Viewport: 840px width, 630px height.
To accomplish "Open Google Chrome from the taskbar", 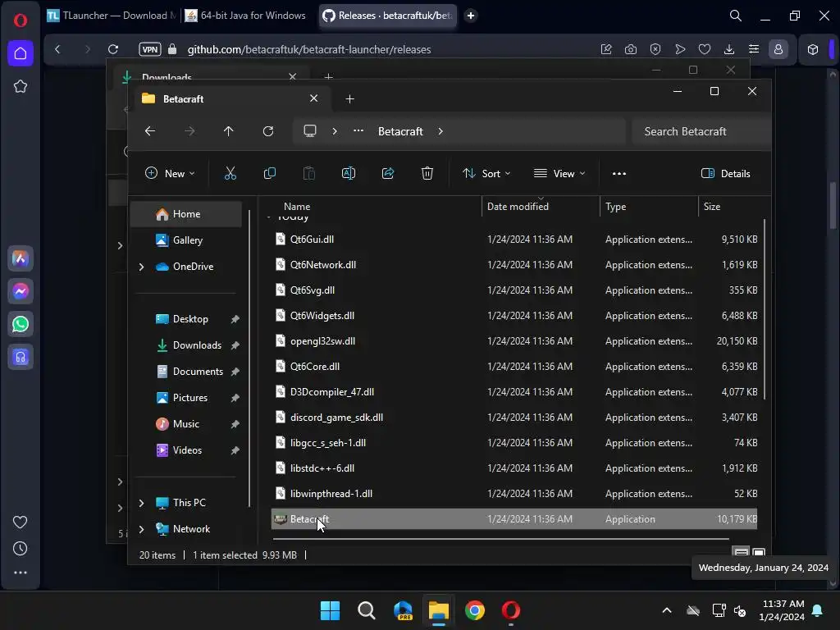I will pyautogui.click(x=475, y=610).
